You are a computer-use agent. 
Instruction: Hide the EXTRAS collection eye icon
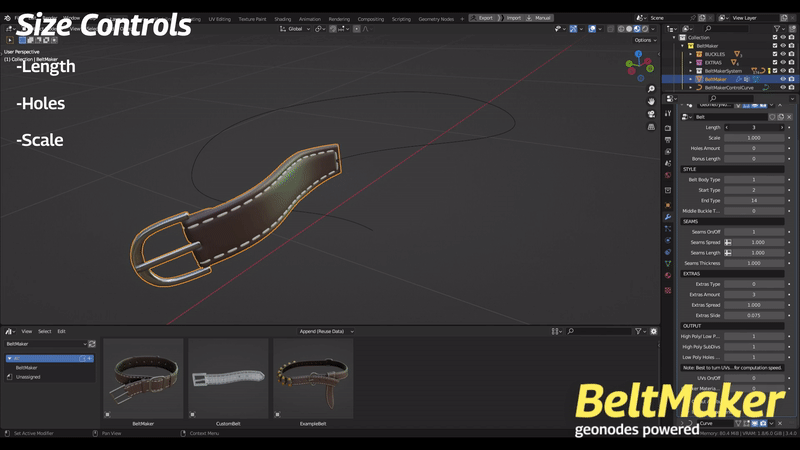(783, 62)
